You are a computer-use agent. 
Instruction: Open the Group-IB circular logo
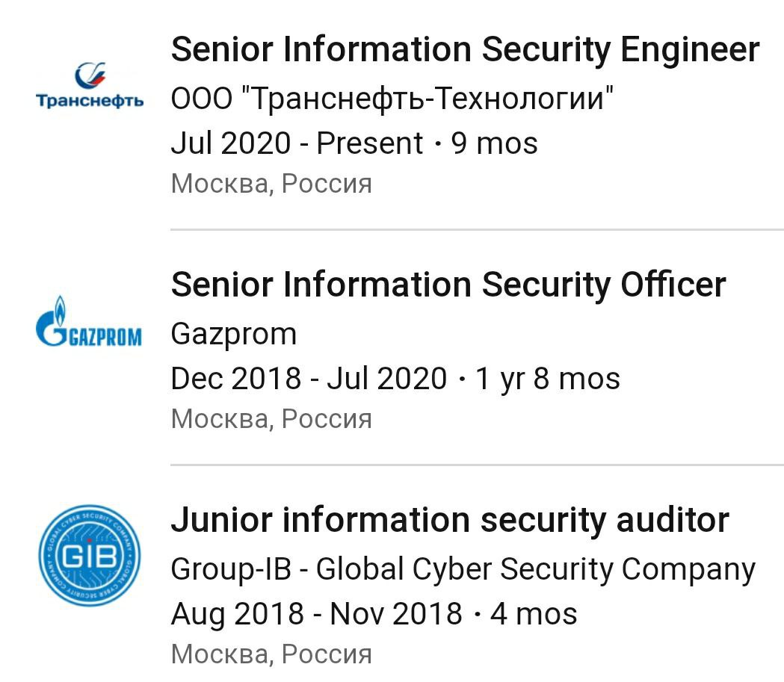(x=90, y=554)
